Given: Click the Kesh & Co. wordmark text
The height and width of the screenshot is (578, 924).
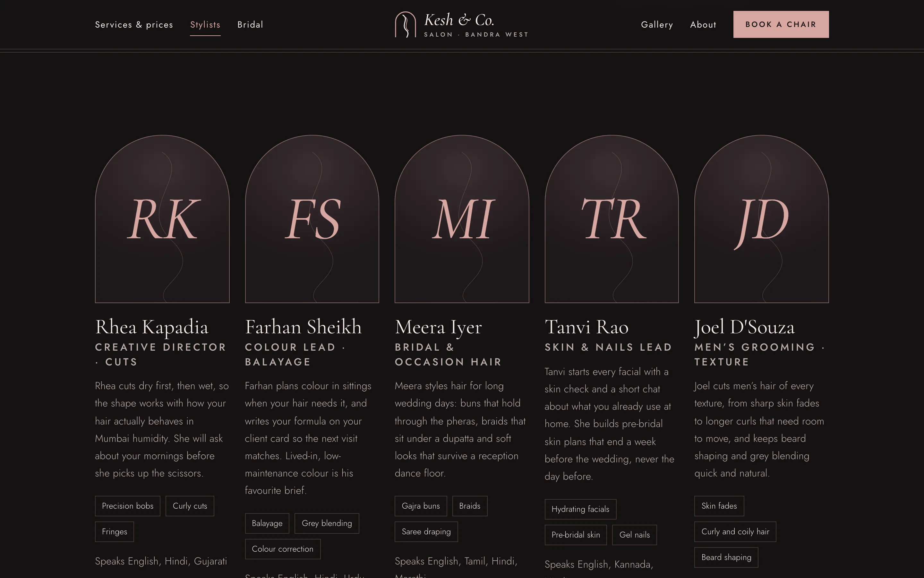Looking at the screenshot, I should 459,20.
